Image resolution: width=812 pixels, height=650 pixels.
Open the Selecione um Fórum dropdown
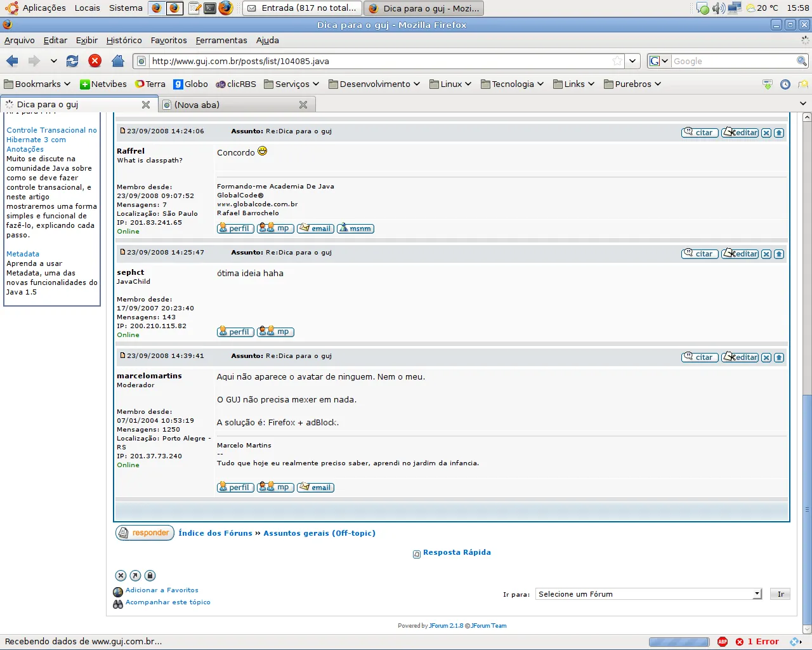(648, 594)
